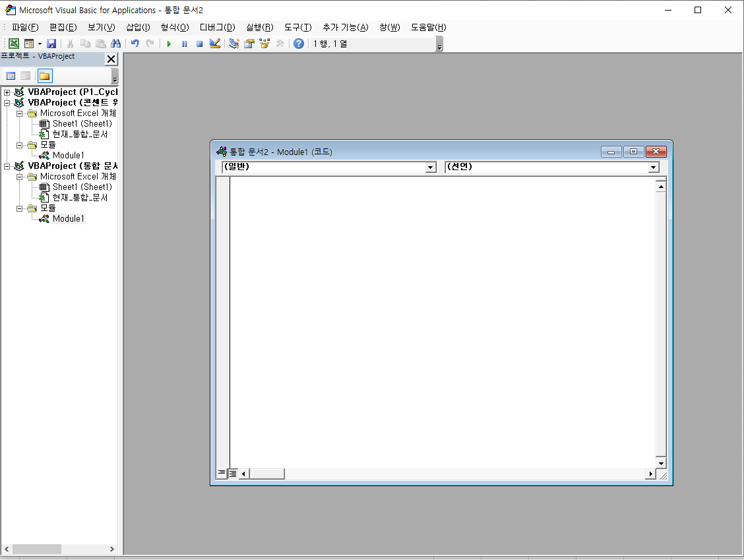744x560 pixels.
Task: Open the Object Browser toolbar icon
Action: tap(264, 44)
